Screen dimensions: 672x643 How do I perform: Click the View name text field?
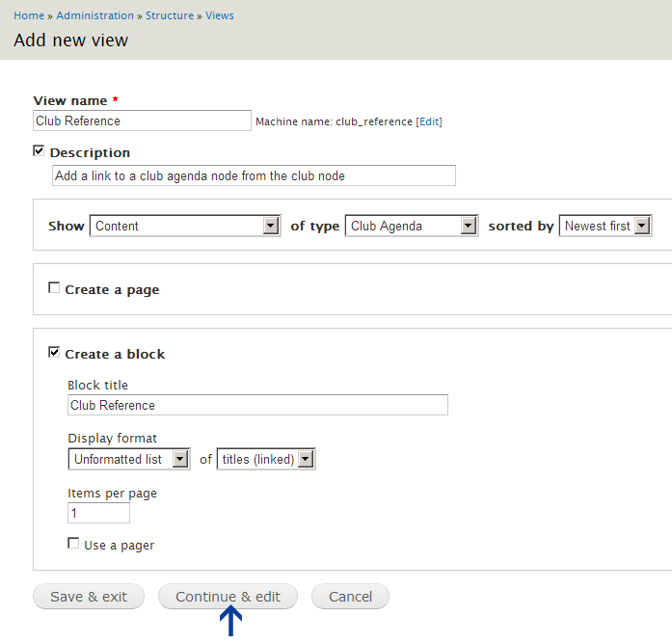click(x=142, y=121)
